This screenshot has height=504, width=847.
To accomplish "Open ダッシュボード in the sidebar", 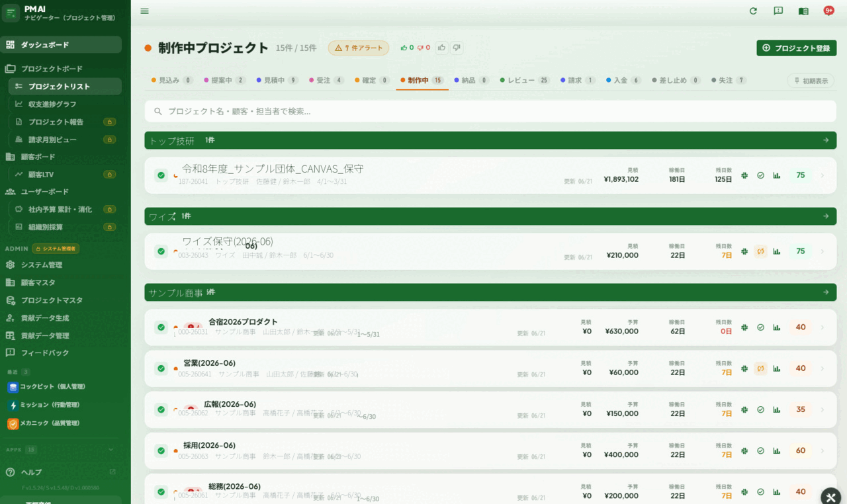I will (61, 45).
